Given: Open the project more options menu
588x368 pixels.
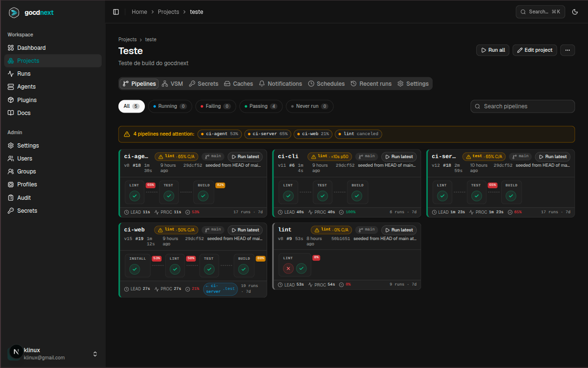Looking at the screenshot, I should point(567,50).
